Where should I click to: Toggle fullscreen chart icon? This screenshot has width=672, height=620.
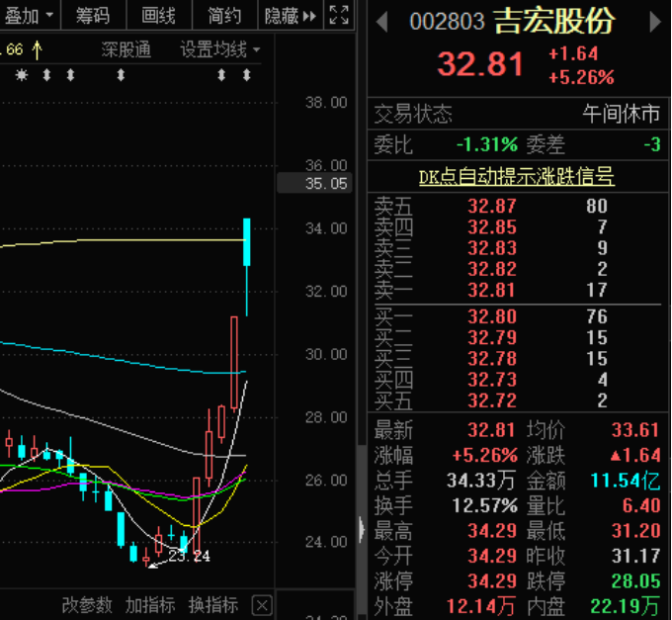339,15
